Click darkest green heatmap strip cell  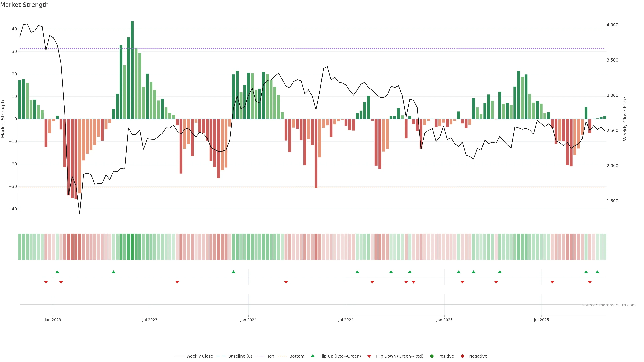(132, 247)
